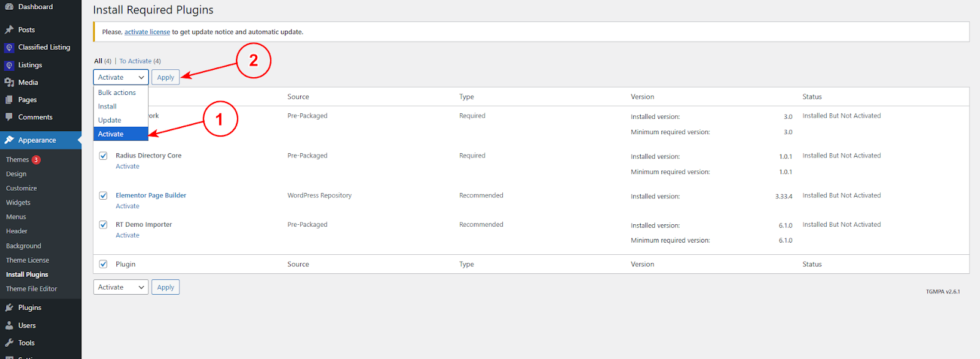Click the Type column header at top
Viewport: 980px width, 359px height.
[467, 97]
